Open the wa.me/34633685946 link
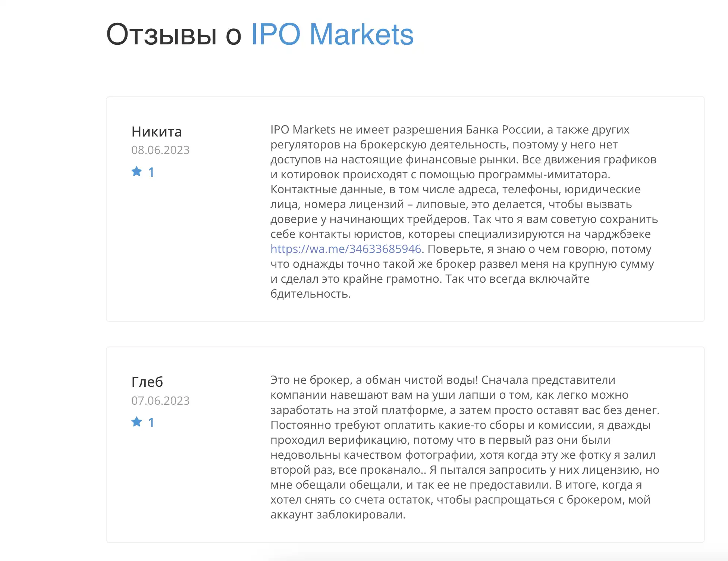The height and width of the screenshot is (561, 728). (346, 249)
